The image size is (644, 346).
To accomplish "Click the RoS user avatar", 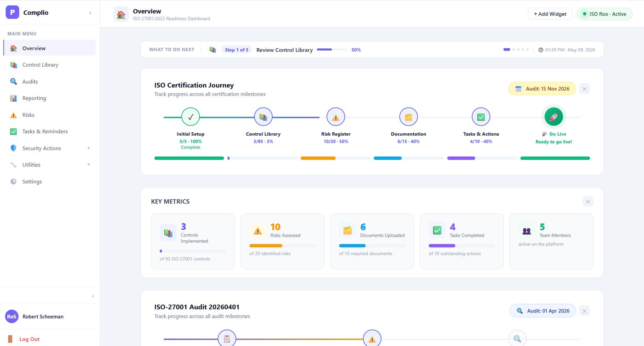I will 11,316.
